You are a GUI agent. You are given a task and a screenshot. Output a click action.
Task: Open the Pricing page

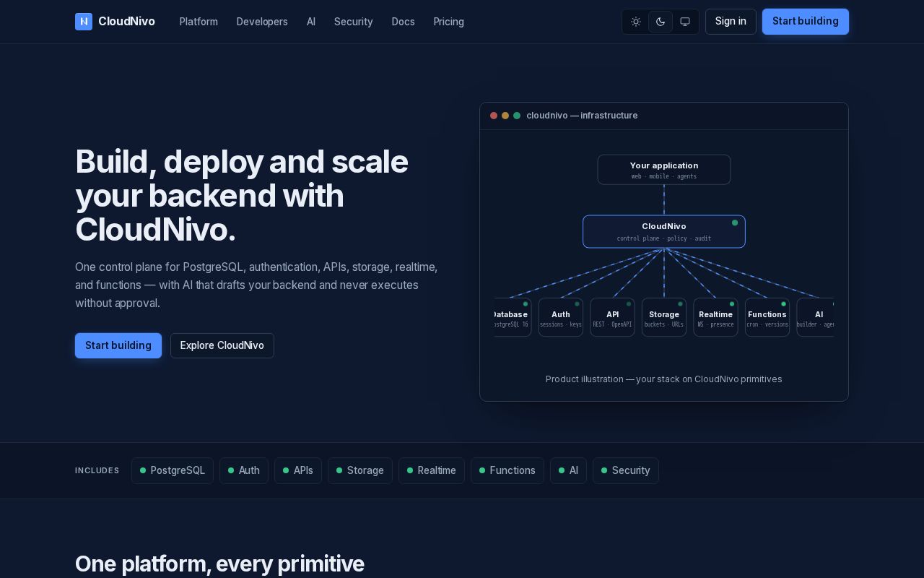point(449,22)
